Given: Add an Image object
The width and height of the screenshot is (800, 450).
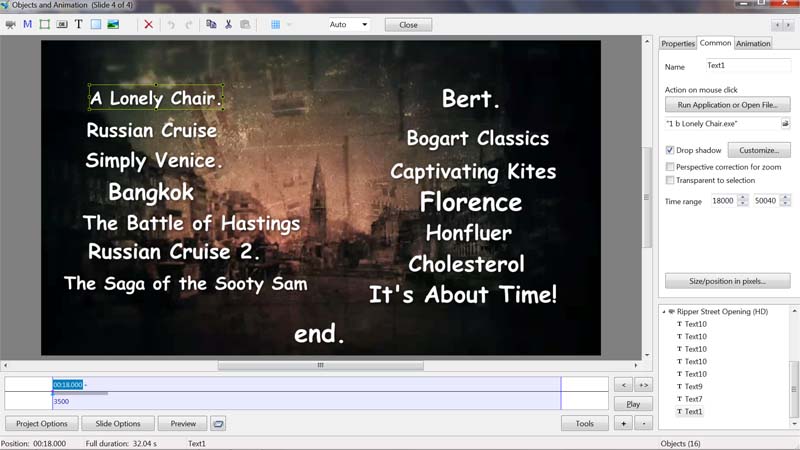Looking at the screenshot, I should (x=113, y=24).
